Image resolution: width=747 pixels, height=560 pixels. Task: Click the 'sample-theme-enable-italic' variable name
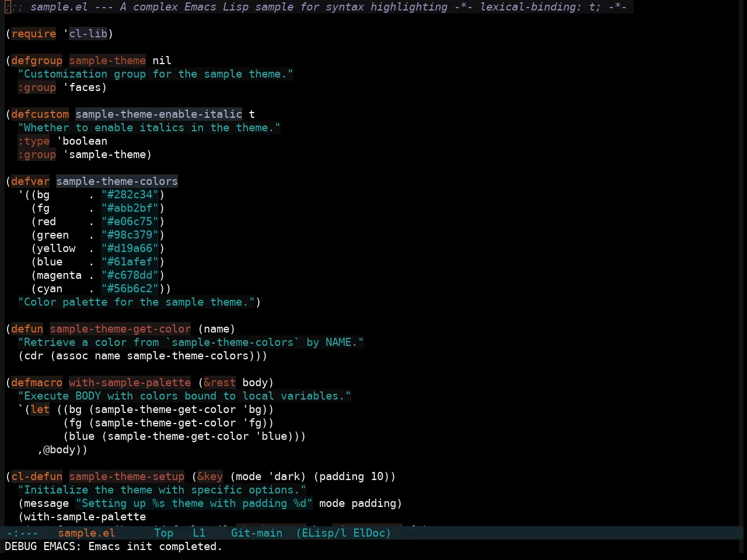159,114
